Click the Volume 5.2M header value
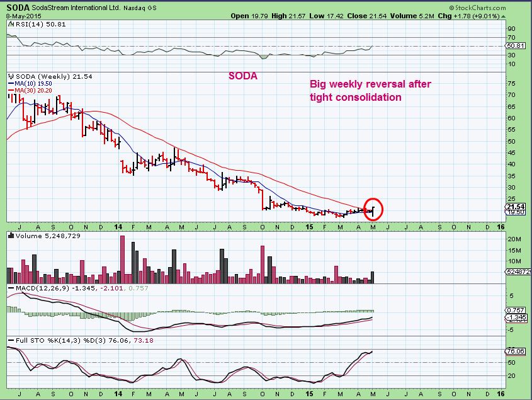The image size is (532, 400). point(412,16)
